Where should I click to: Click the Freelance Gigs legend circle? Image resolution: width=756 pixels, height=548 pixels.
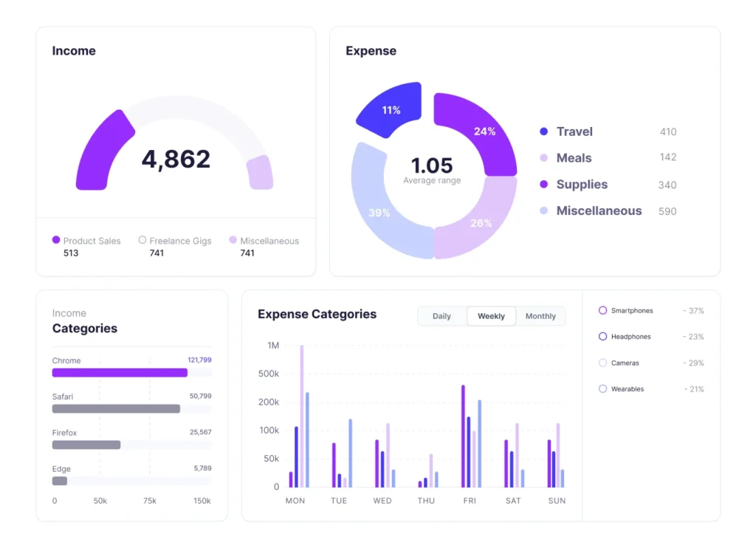coord(142,240)
